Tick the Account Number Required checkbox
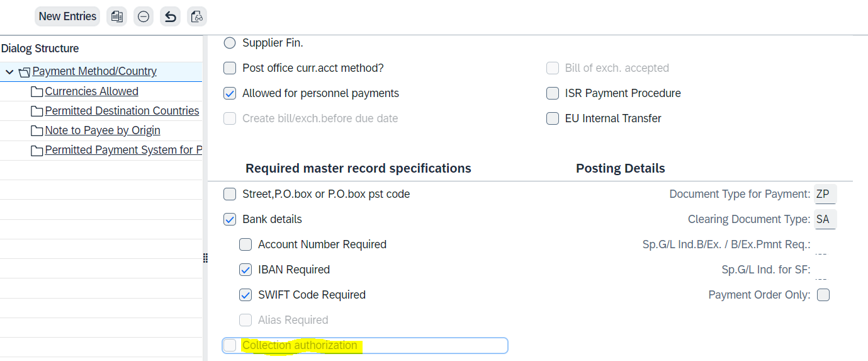Screen dimensions: 868x361 click(x=245, y=244)
